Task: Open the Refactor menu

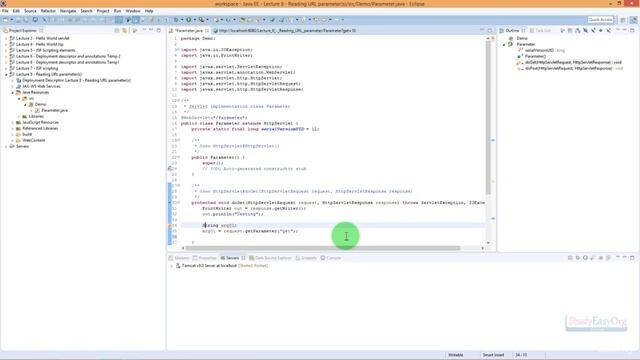Action: [48, 11]
